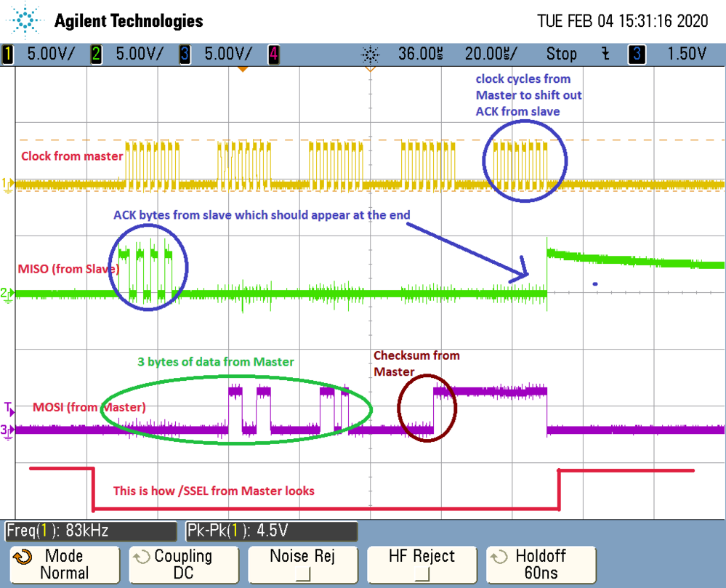Toggle the HF Reject softkey
This screenshot has height=588, width=726.
(422, 564)
